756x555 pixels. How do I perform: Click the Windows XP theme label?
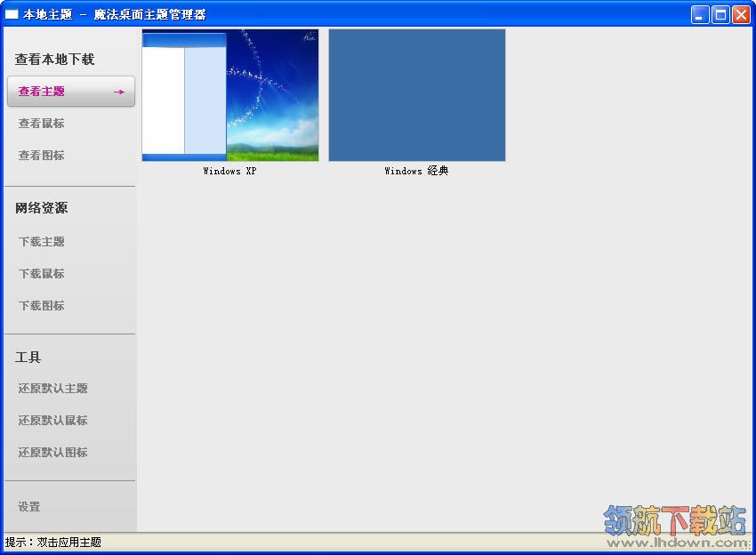tap(230, 171)
